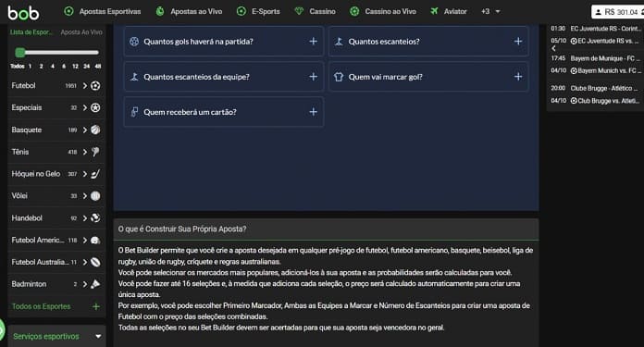Click the Futebol soccer ball icon
Image resolution: width=644 pixels, height=347 pixels.
click(x=95, y=86)
